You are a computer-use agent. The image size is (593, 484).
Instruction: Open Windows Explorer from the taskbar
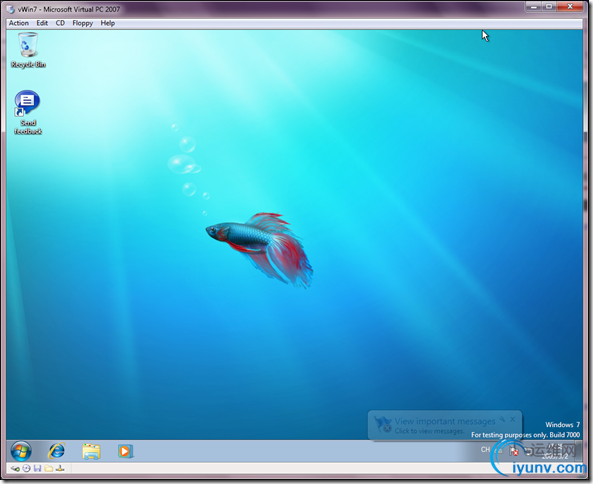coord(91,451)
